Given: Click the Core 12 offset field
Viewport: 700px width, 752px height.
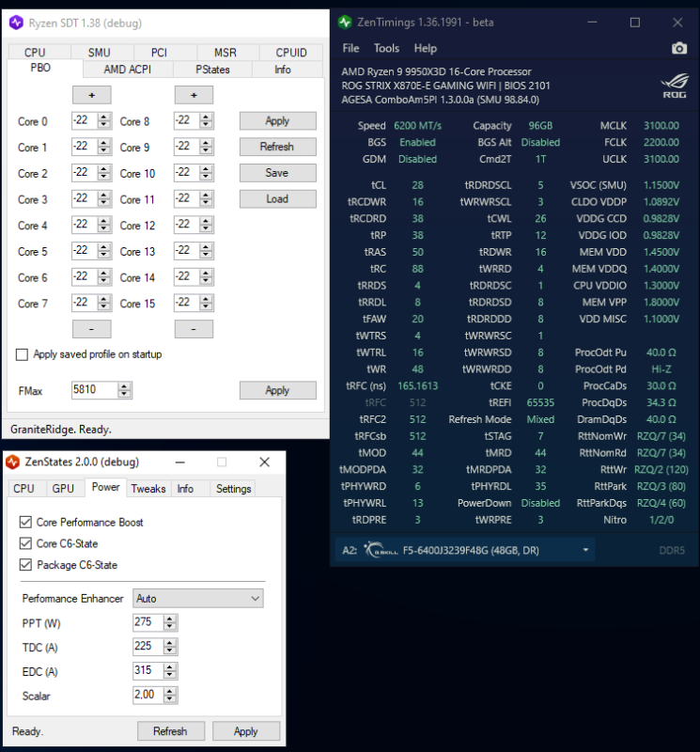Looking at the screenshot, I should point(186,225).
